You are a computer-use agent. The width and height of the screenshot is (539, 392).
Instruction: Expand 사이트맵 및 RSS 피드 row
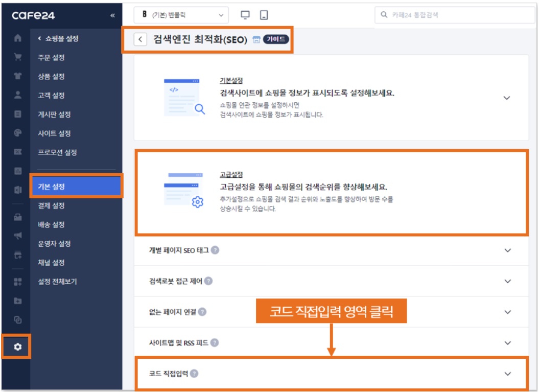508,343
